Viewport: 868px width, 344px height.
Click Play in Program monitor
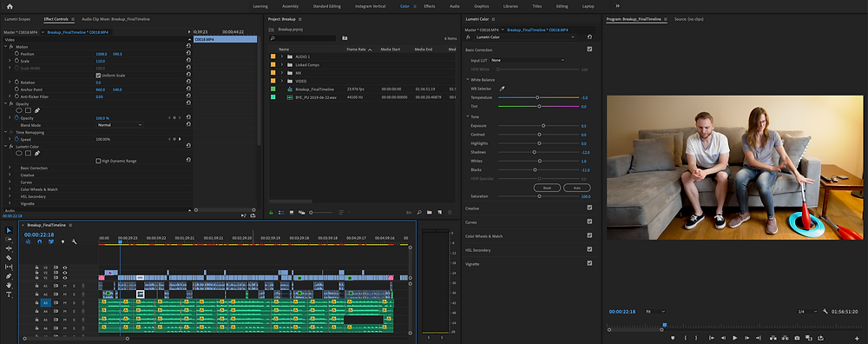[x=734, y=338]
